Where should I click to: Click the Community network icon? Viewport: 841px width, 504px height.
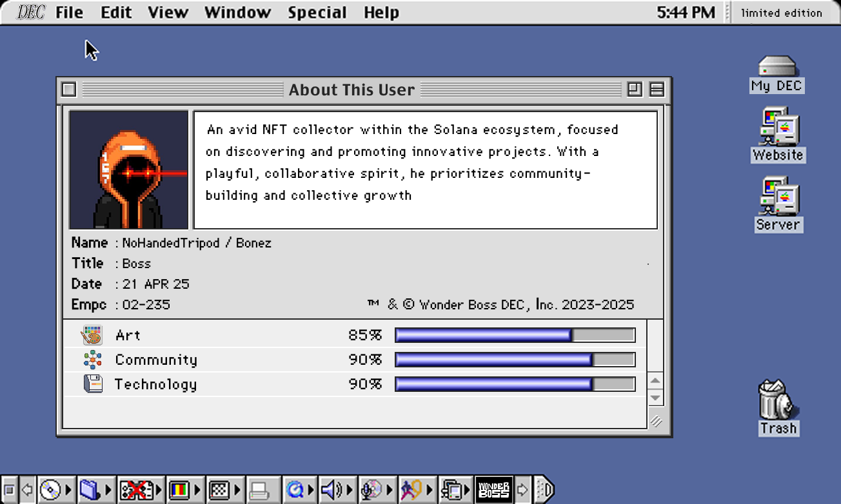(92, 360)
